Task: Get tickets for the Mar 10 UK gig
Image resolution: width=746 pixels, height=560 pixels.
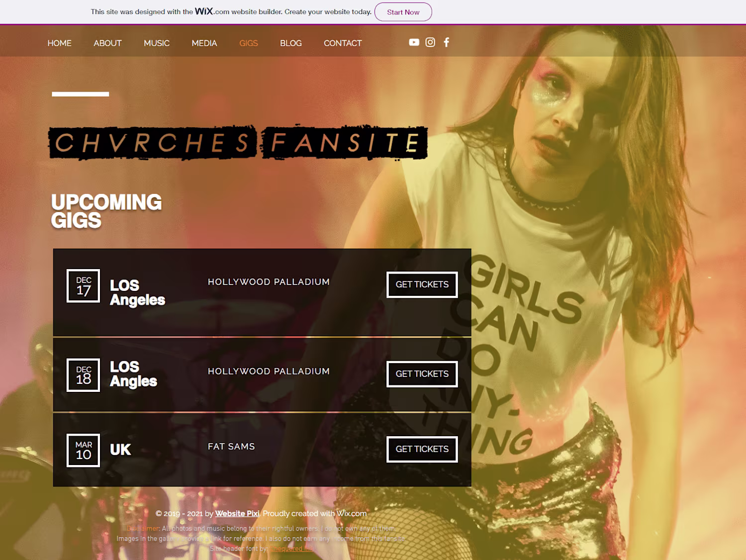Action: pyautogui.click(x=422, y=449)
